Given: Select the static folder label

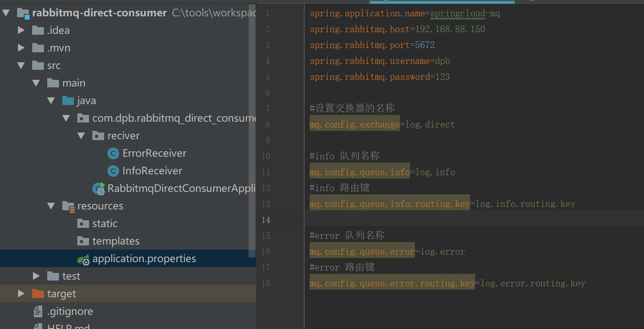Looking at the screenshot, I should pos(105,224).
